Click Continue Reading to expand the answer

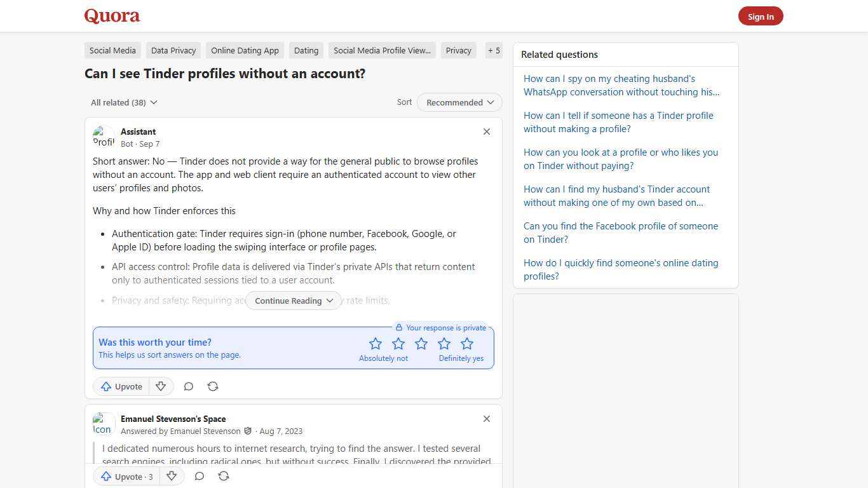(293, 301)
